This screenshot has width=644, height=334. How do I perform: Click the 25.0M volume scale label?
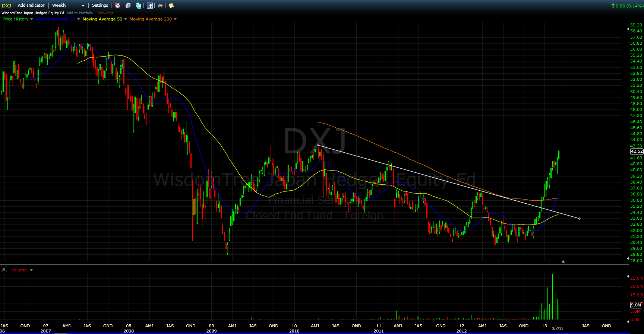coord(637,278)
